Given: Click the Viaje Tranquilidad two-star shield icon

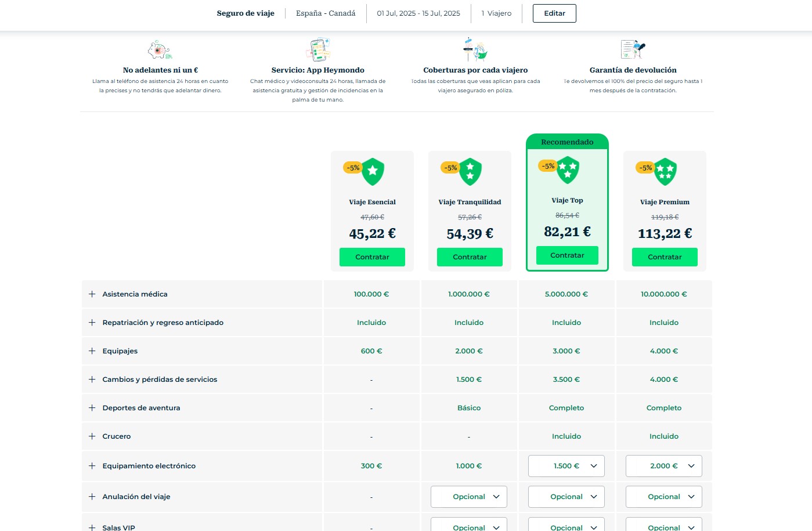Looking at the screenshot, I should pos(470,172).
